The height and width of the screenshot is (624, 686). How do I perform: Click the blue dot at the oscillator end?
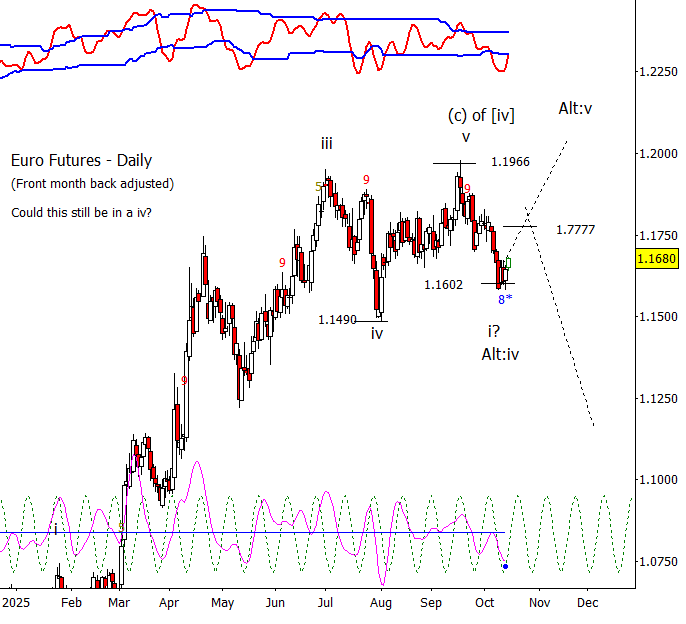pos(506,567)
